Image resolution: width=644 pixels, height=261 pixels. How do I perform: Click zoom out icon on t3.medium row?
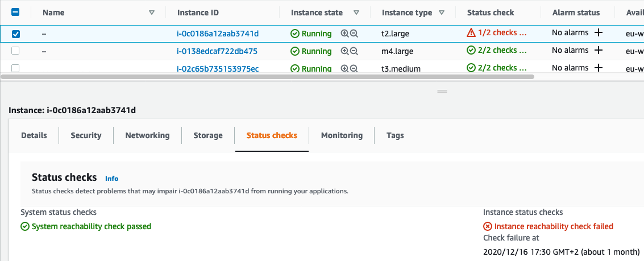354,68
